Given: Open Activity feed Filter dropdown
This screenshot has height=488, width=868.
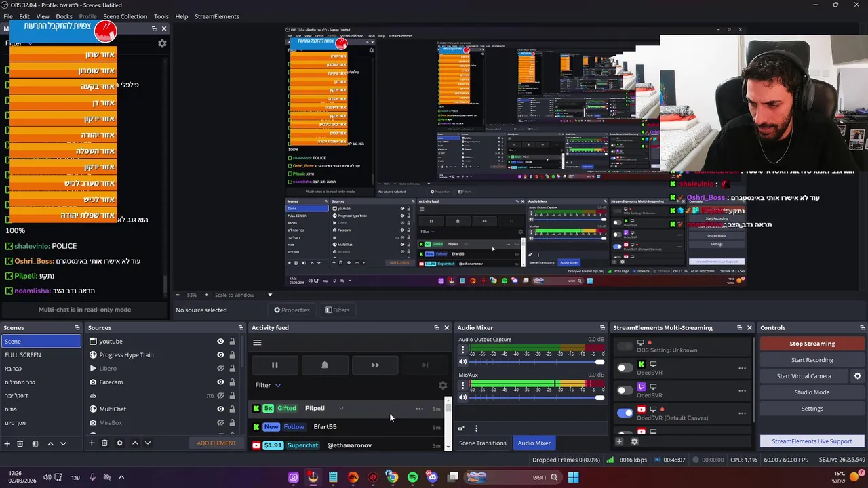Looking at the screenshot, I should click(x=268, y=385).
